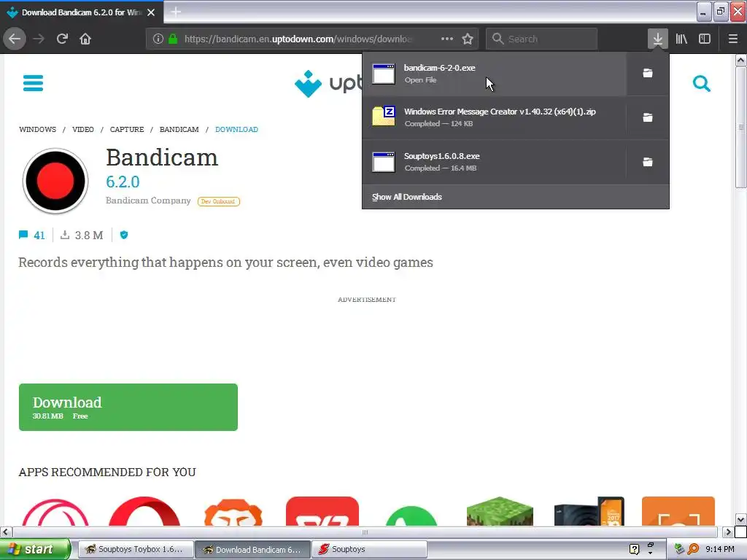Open the Minecraft grass block app icon
The width and height of the screenshot is (747, 560).
tap(500, 511)
